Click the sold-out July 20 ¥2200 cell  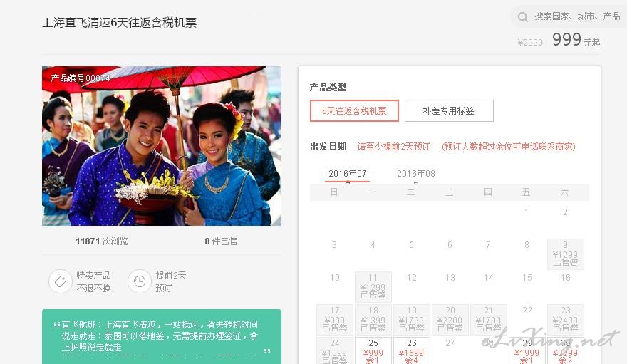(x=450, y=320)
